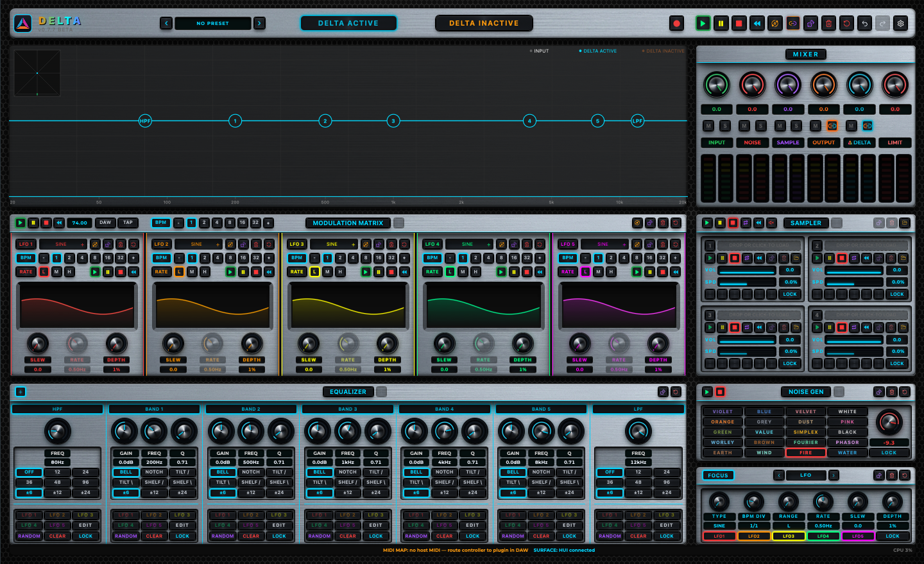Open the LFO 1 SINE waveform selector

click(63, 244)
